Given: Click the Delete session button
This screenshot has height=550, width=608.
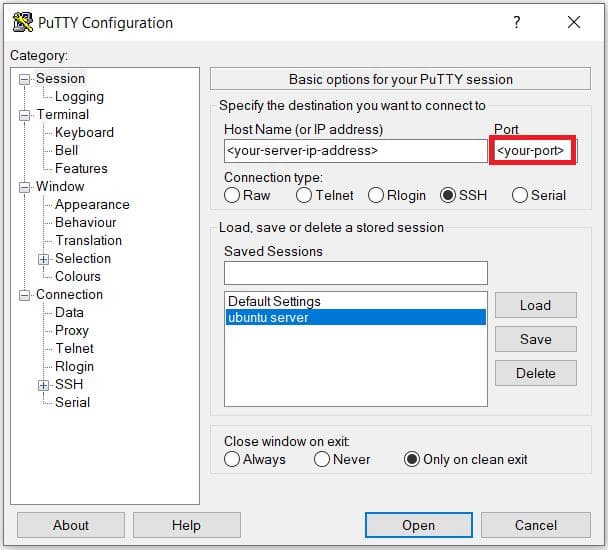Looking at the screenshot, I should coord(535,373).
